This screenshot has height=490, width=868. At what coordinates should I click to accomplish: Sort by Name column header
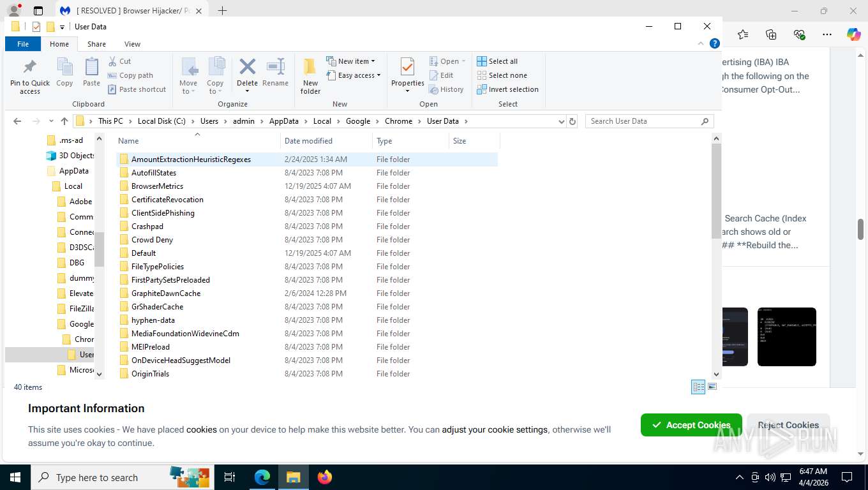coord(198,140)
